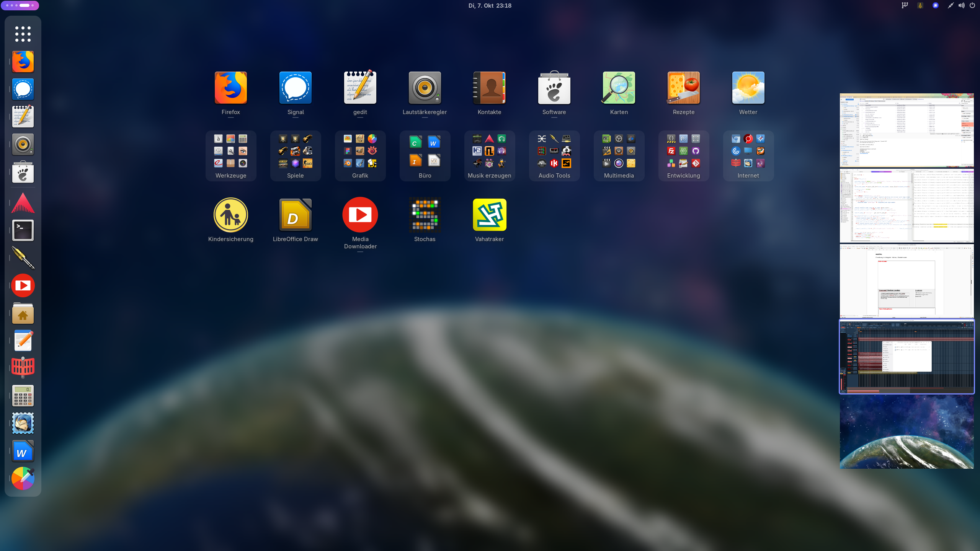Launch Firefox from the app grid
980x551 pixels.
click(230, 88)
